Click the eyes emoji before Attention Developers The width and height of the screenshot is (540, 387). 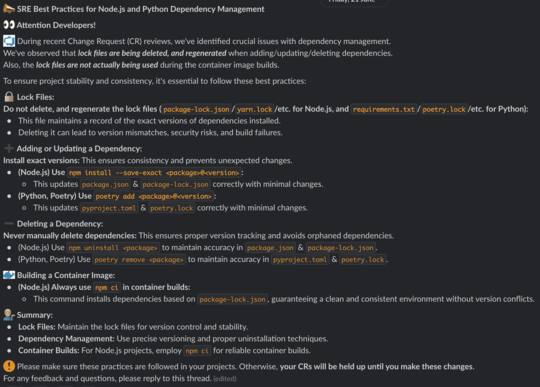click(9, 25)
